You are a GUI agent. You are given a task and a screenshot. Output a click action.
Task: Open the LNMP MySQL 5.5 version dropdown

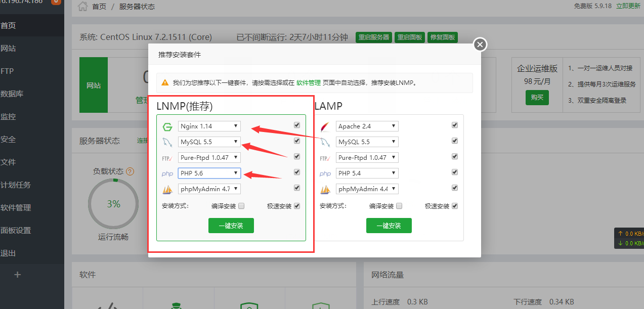(209, 142)
